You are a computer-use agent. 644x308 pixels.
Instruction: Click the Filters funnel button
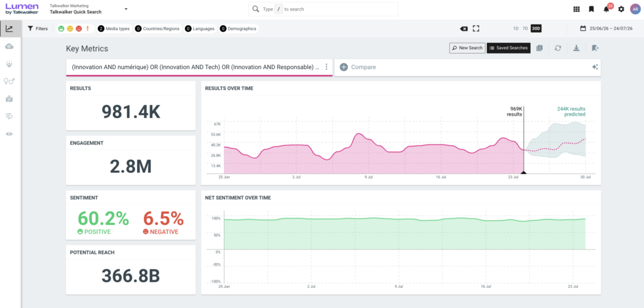pos(38,29)
